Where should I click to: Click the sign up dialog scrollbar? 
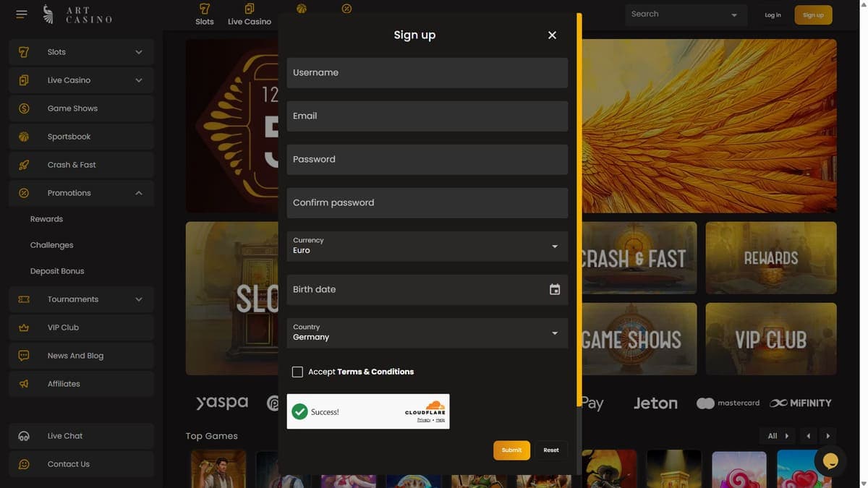(579, 210)
